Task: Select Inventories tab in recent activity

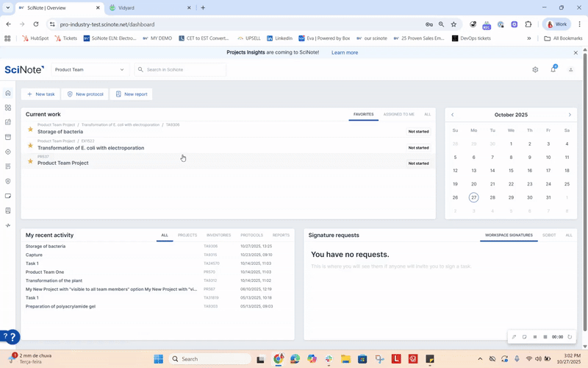Action: pos(218,236)
